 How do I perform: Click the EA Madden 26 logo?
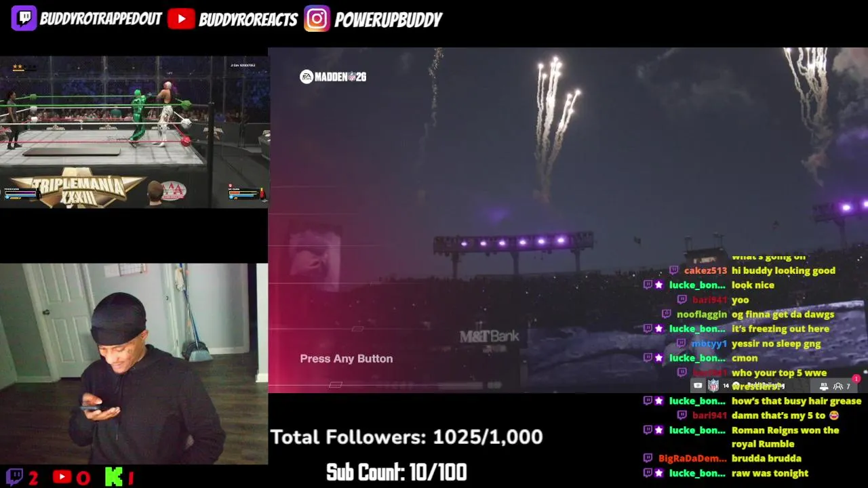tap(333, 77)
